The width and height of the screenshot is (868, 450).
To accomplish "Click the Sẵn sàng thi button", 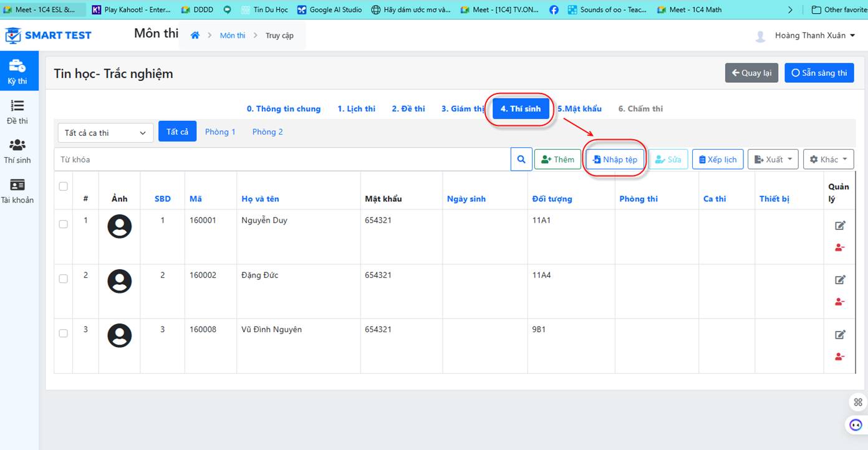I will point(819,73).
